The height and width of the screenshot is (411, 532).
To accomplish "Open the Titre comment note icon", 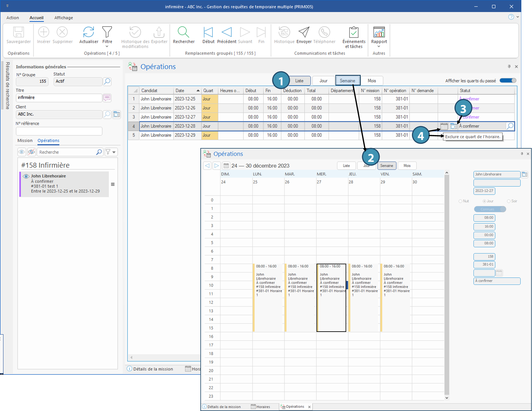I will [107, 98].
